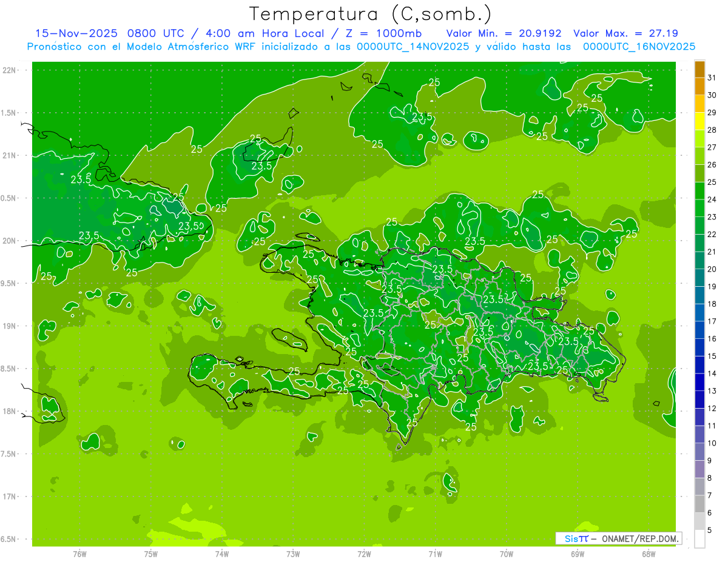
Task: Click the colorbar label '31'
Action: tap(712, 78)
